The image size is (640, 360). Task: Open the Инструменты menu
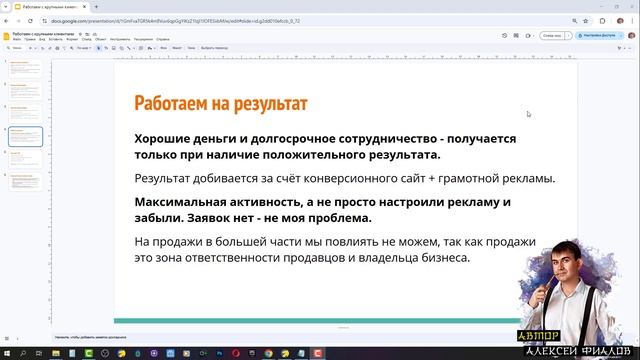120,39
